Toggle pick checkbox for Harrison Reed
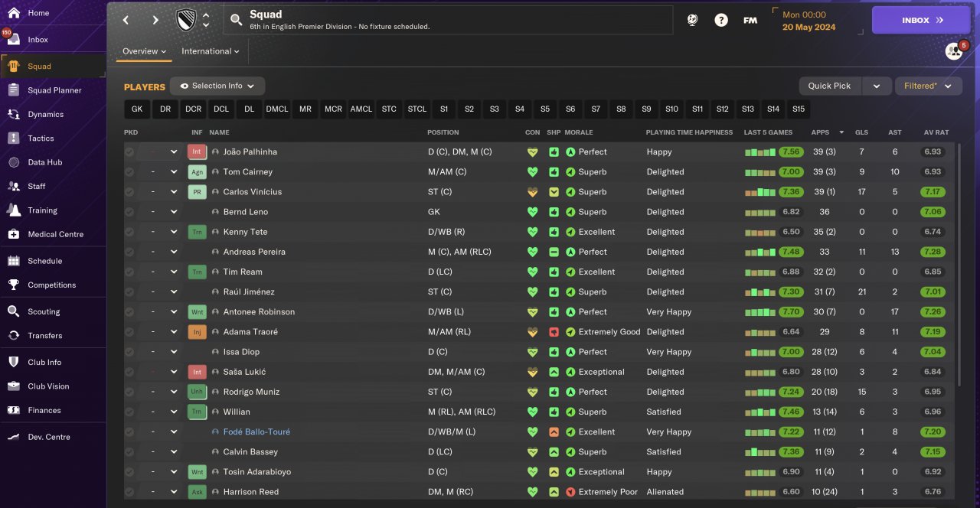This screenshot has width=980, height=508. [x=129, y=492]
